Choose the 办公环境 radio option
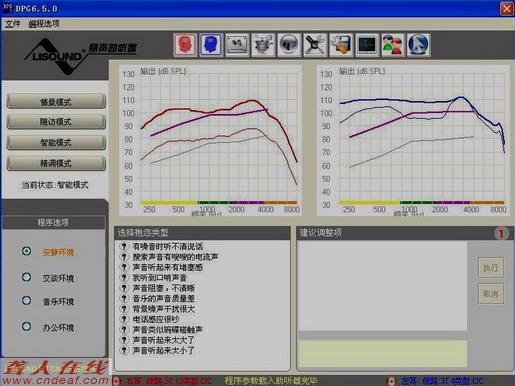The width and height of the screenshot is (515, 386). point(27,326)
